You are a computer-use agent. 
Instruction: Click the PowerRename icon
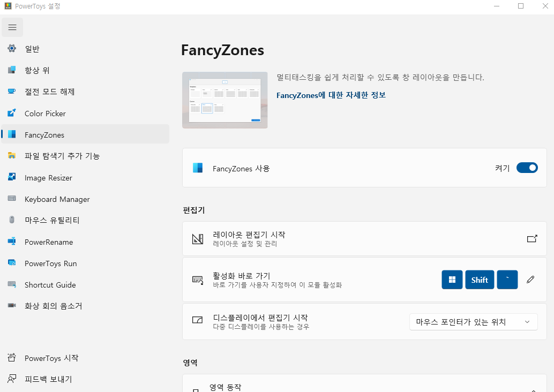[12, 242]
